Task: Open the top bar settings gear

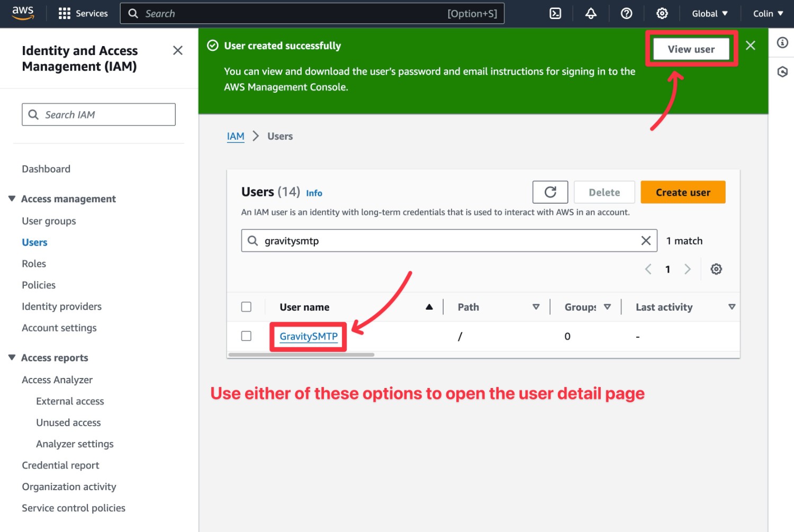Action: pos(662,14)
